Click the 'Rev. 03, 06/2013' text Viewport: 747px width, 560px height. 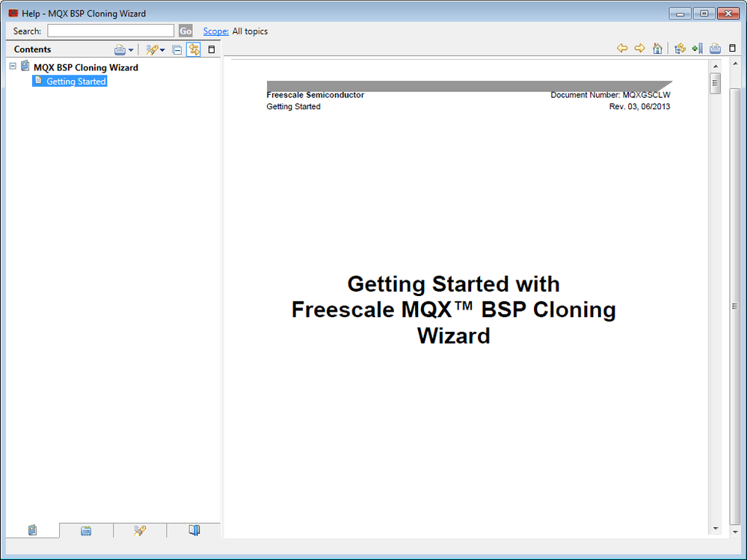pyautogui.click(x=639, y=107)
